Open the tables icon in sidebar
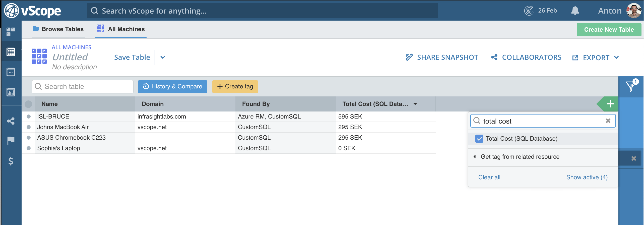The image size is (644, 225). 11,52
